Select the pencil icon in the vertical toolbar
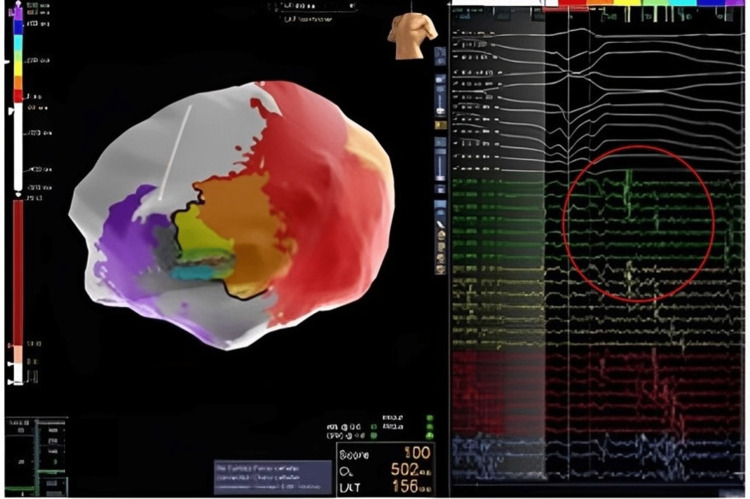This screenshot has width=750, height=499. point(440,223)
